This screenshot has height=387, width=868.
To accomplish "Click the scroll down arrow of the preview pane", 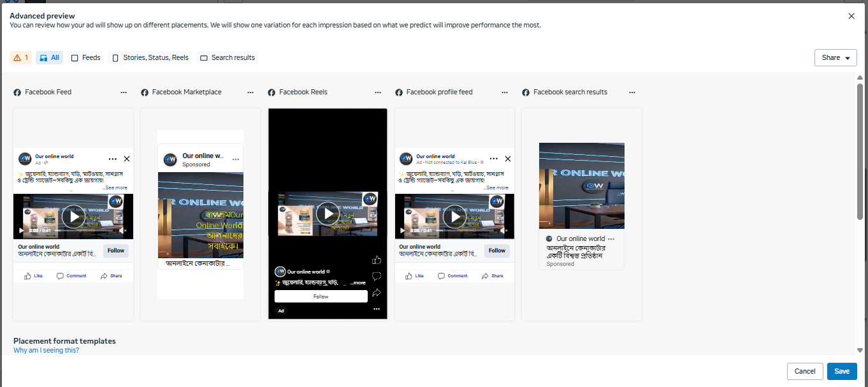I will (860, 350).
